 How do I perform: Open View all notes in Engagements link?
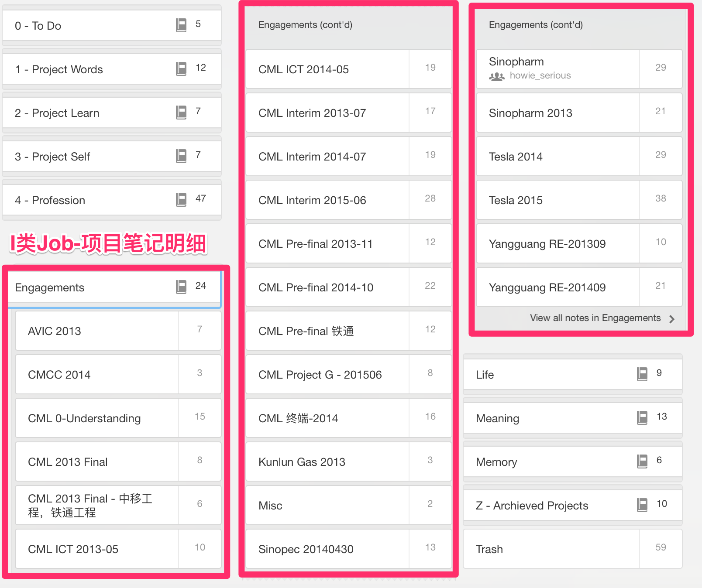point(595,318)
